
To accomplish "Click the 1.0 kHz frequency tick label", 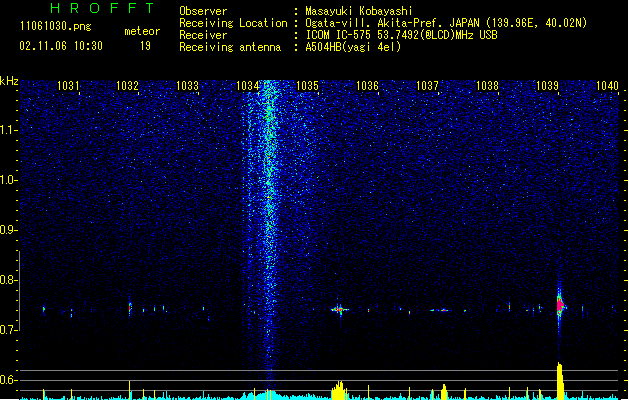I will [x=9, y=180].
